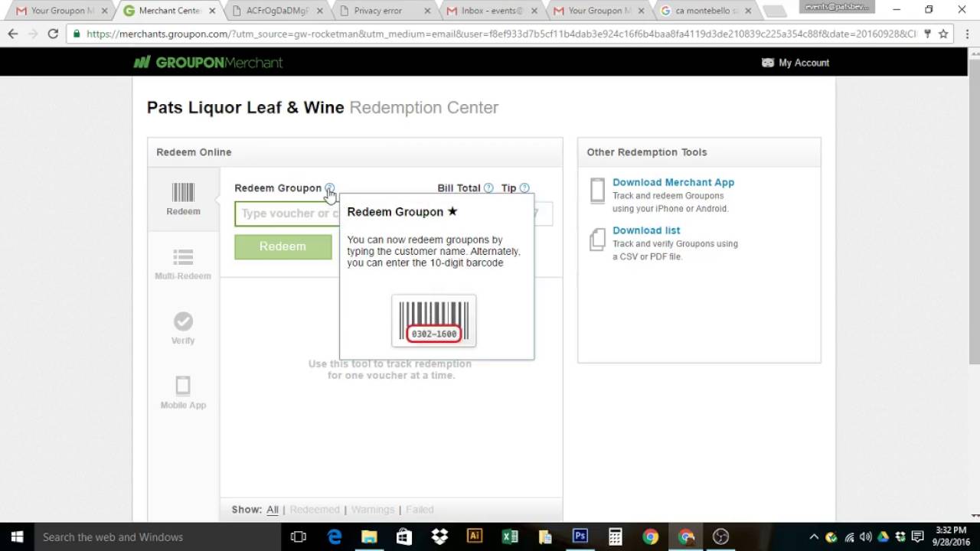Open Dropbox from the taskbar

(439, 537)
